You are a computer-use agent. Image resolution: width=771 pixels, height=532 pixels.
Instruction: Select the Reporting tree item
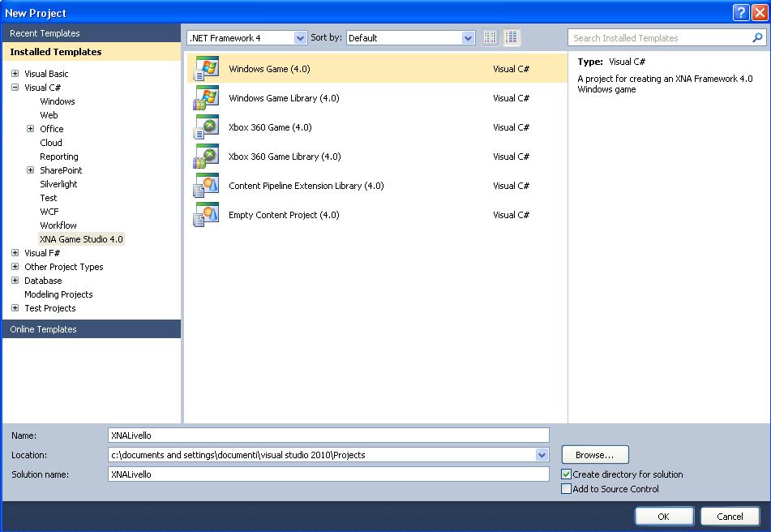59,157
